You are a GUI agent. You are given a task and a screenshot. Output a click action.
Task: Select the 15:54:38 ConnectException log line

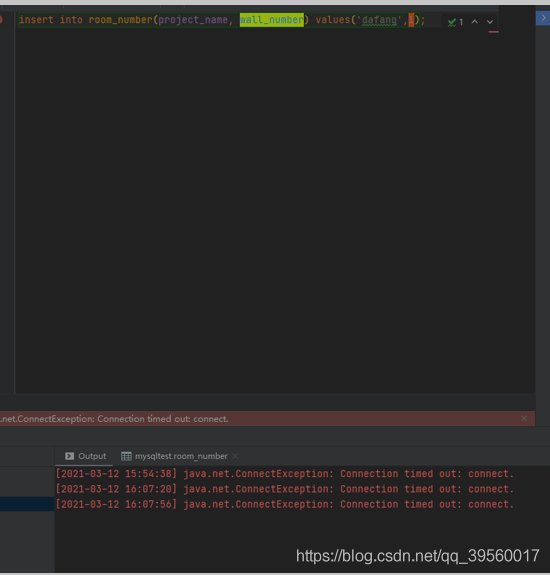click(x=285, y=473)
